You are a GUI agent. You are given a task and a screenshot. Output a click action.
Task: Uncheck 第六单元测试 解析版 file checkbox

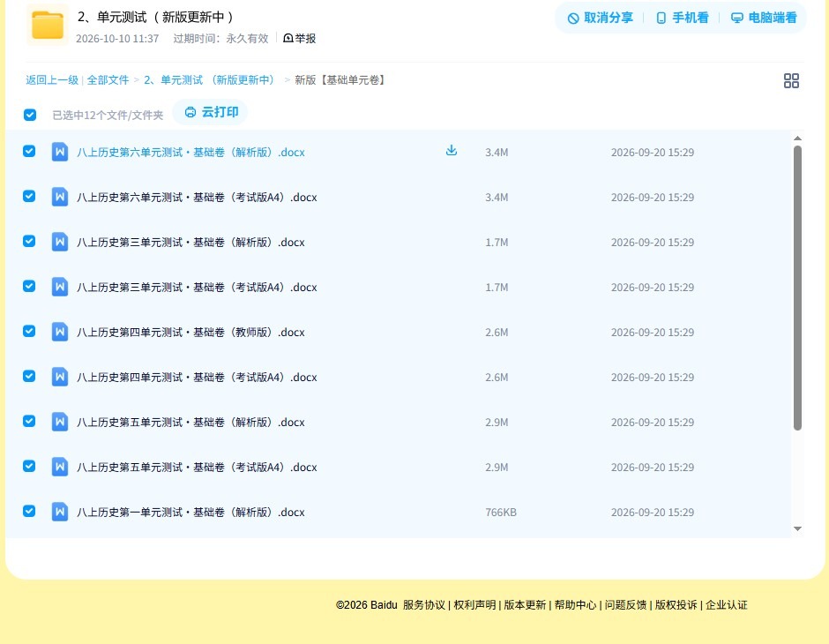(x=29, y=151)
